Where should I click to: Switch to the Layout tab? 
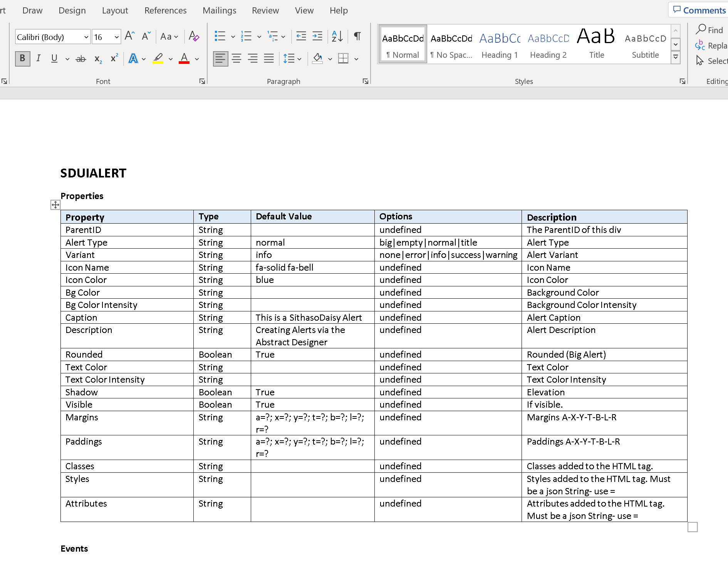click(x=115, y=10)
